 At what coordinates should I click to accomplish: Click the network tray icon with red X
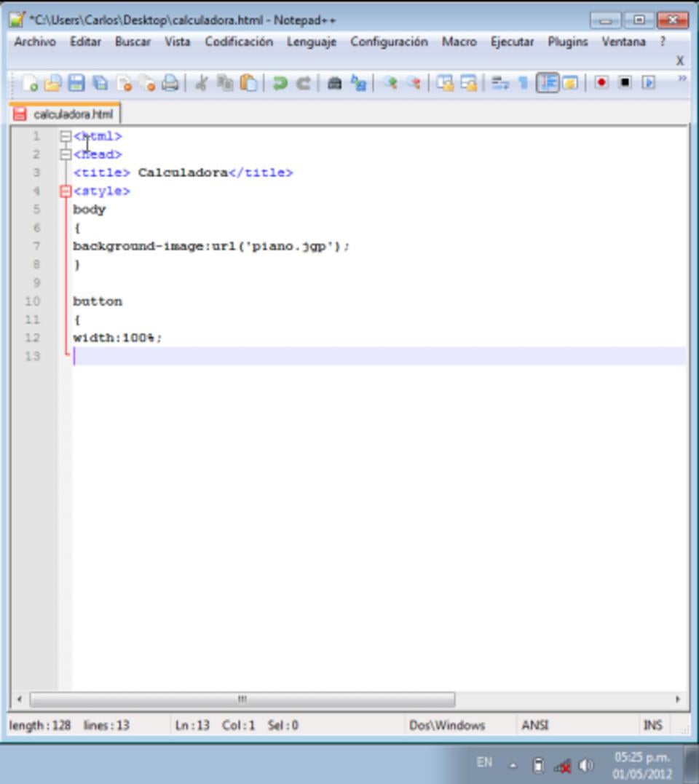(x=563, y=766)
